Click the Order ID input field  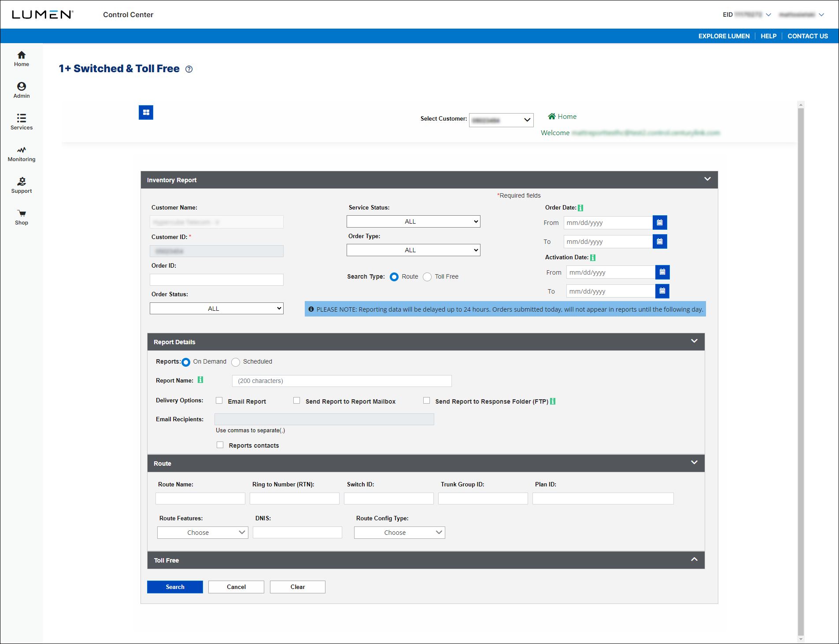click(216, 280)
